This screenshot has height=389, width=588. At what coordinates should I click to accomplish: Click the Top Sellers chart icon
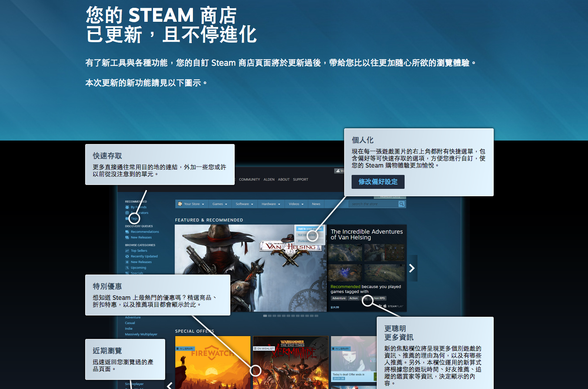tap(127, 251)
